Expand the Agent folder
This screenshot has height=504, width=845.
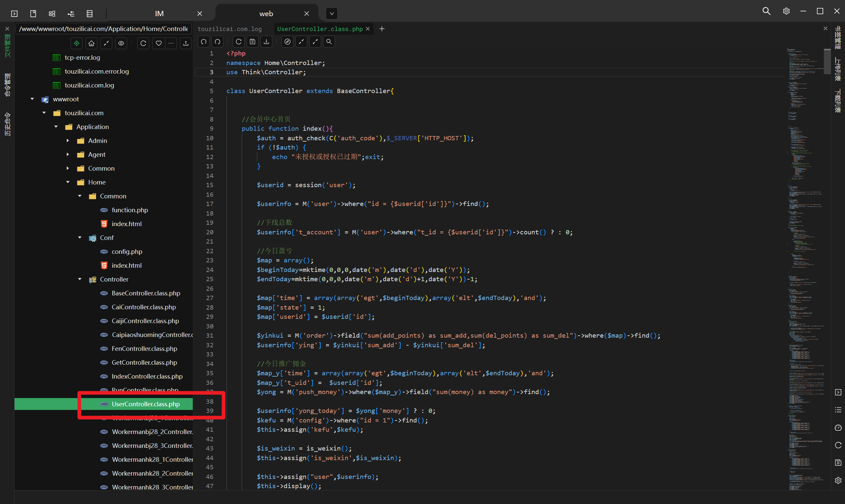point(68,154)
